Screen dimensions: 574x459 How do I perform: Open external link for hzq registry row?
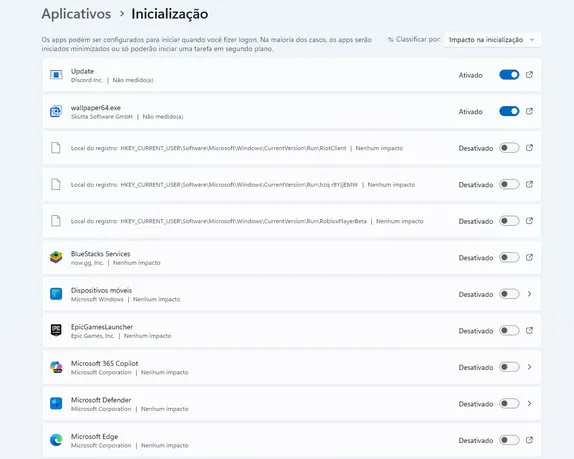point(529,184)
